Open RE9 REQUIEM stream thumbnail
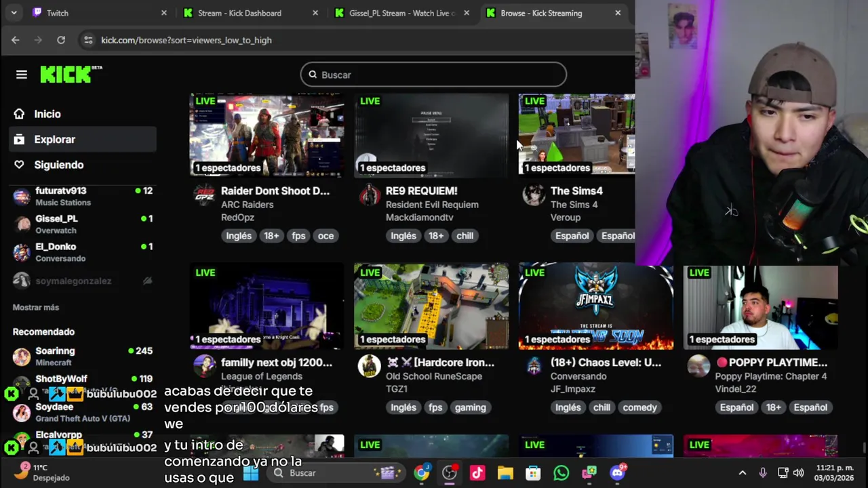This screenshot has width=868, height=488. click(x=431, y=135)
